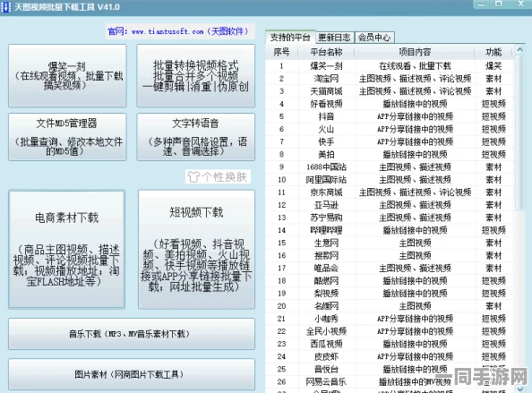Select the 爆笑一刻 row in platform table
The height and width of the screenshot is (393, 532).
tap(390, 65)
